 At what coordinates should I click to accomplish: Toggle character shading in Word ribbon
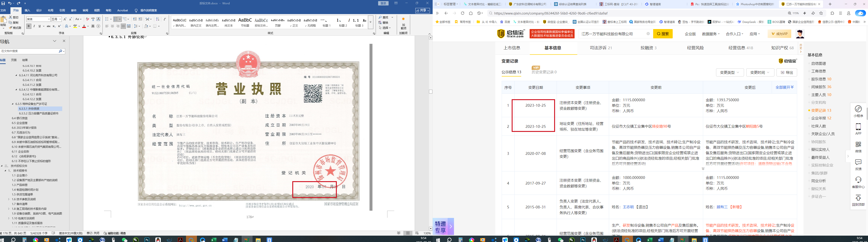point(93,26)
